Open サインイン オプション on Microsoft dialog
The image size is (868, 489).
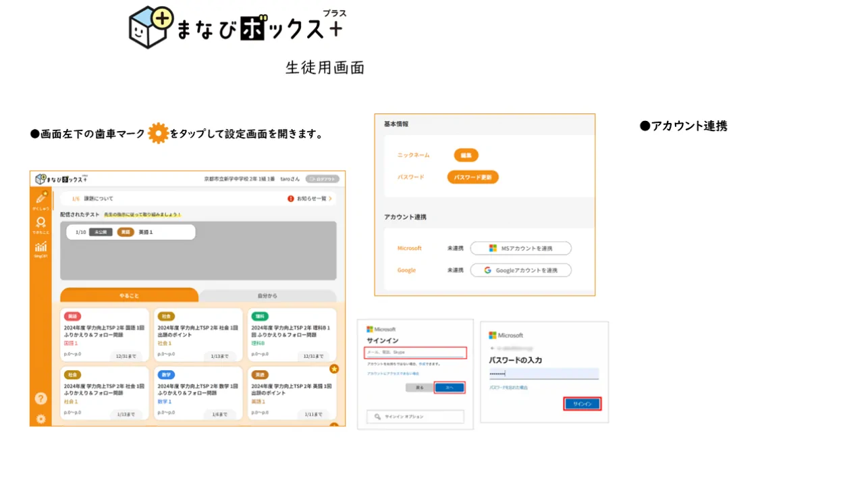[x=415, y=417]
